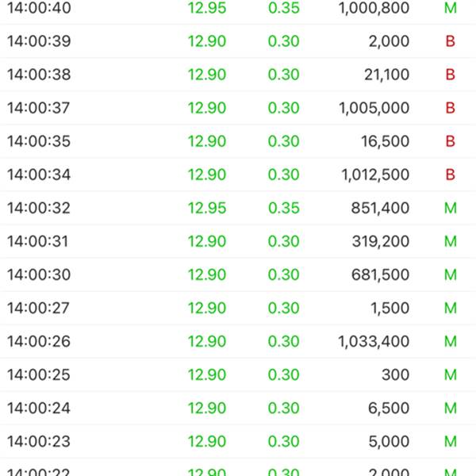The height and width of the screenshot is (476, 476).
Task: Tap the red B at 14:00:37
Action: coord(450,108)
